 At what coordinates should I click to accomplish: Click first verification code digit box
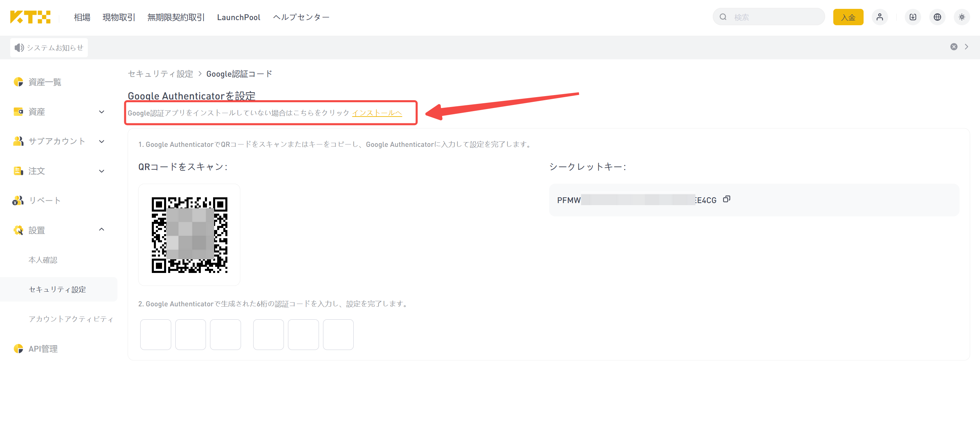pos(156,334)
